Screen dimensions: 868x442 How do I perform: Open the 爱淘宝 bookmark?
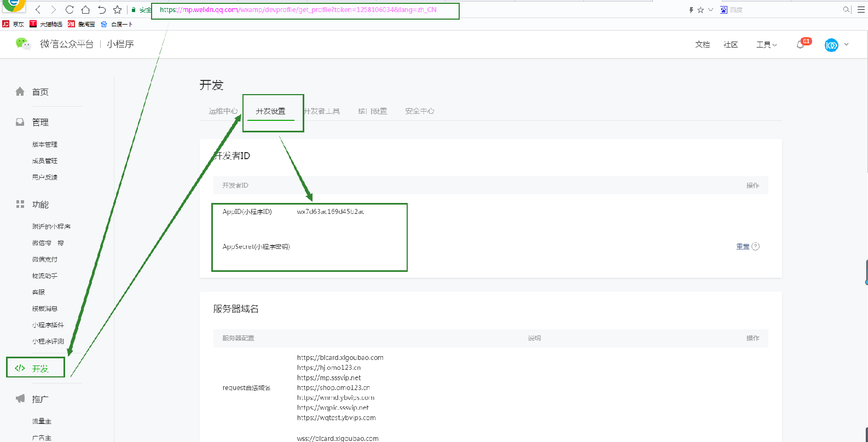point(82,24)
